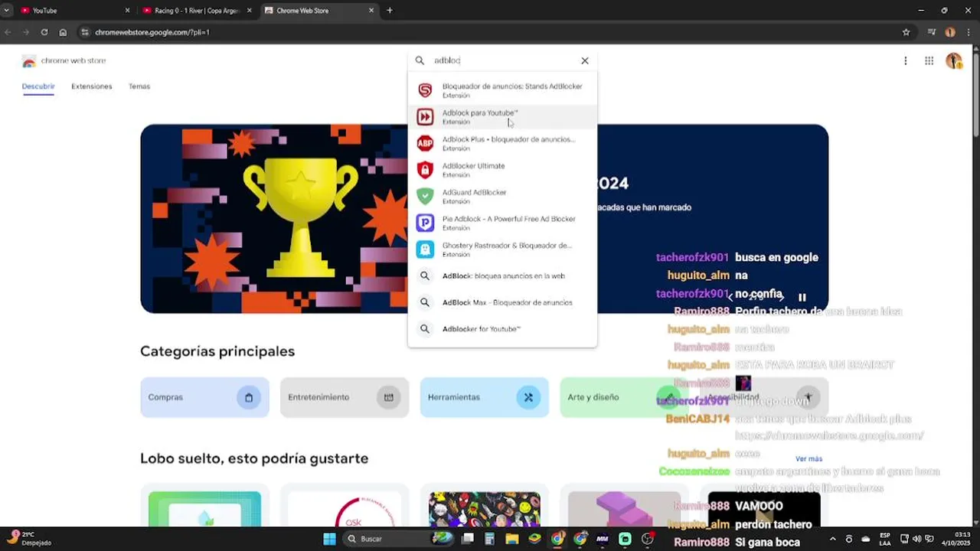Image resolution: width=980 pixels, height=551 pixels.
Task: Clear the web store search box
Action: [585, 60]
